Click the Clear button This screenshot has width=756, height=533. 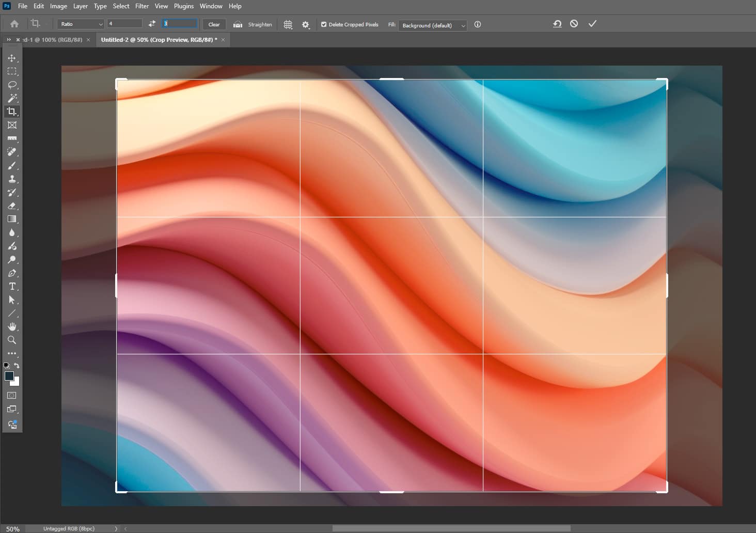[214, 24]
